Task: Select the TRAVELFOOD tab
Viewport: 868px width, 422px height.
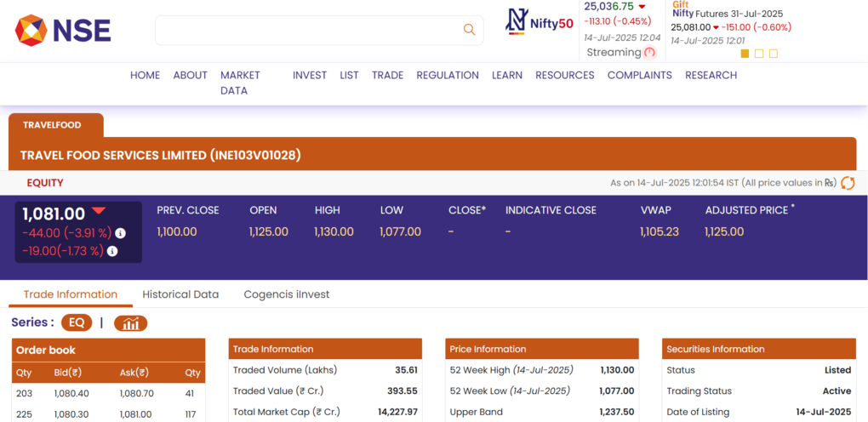Action: tap(56, 125)
